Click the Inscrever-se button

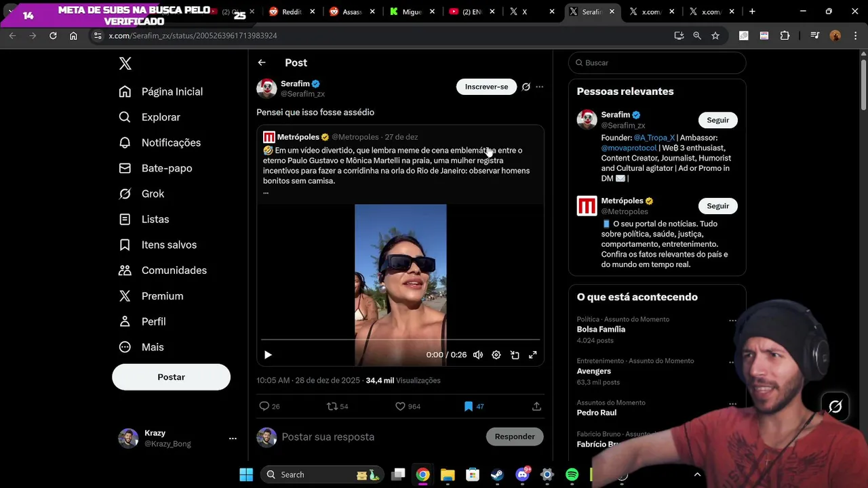pos(486,87)
